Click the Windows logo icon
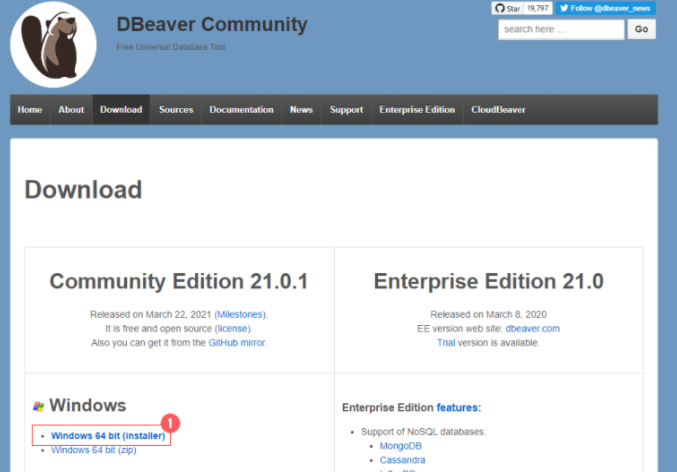 pos(38,406)
